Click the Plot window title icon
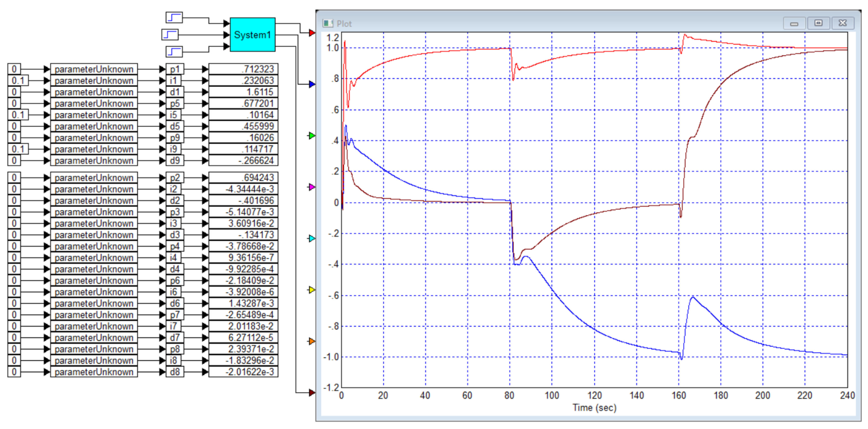868x429 pixels. [327, 23]
